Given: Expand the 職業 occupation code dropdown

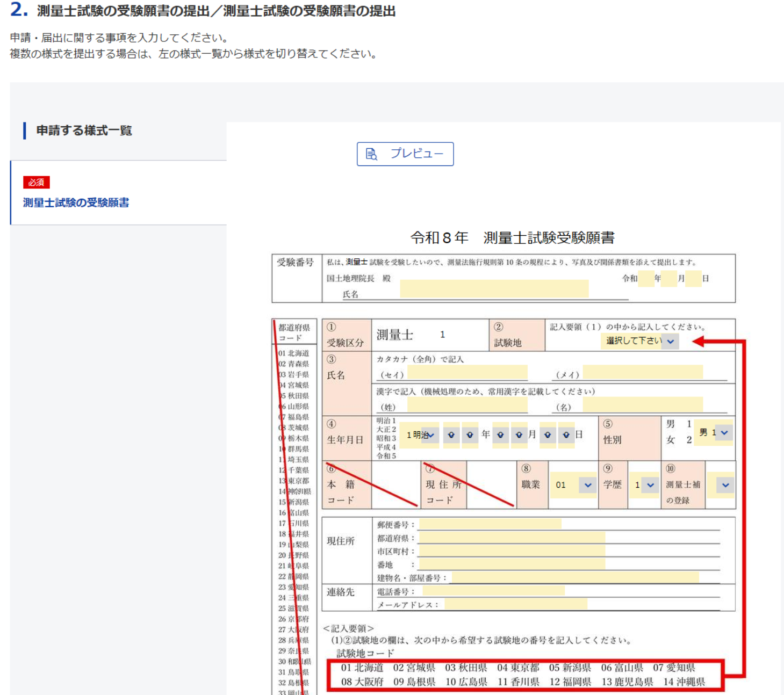Looking at the screenshot, I should (x=573, y=485).
